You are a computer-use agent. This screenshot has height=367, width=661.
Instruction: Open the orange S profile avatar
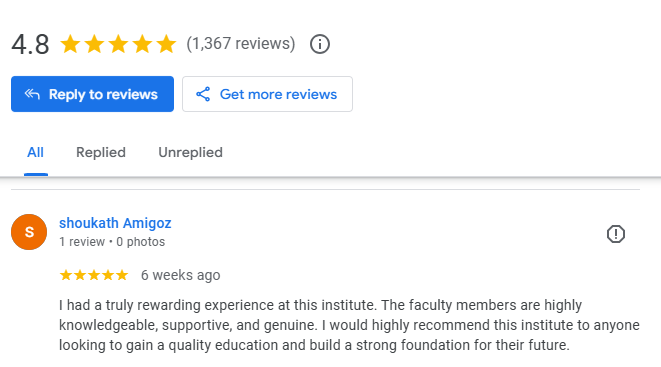tap(29, 232)
